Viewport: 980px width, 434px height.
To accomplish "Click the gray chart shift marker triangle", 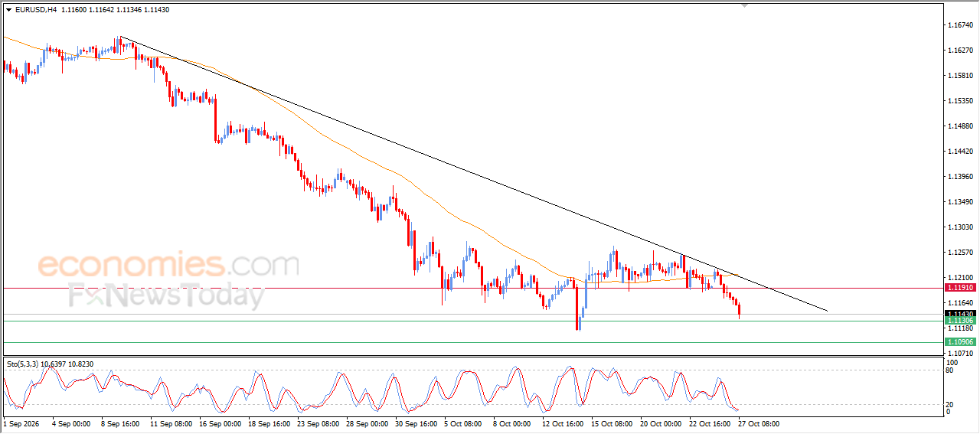I will [x=743, y=5].
